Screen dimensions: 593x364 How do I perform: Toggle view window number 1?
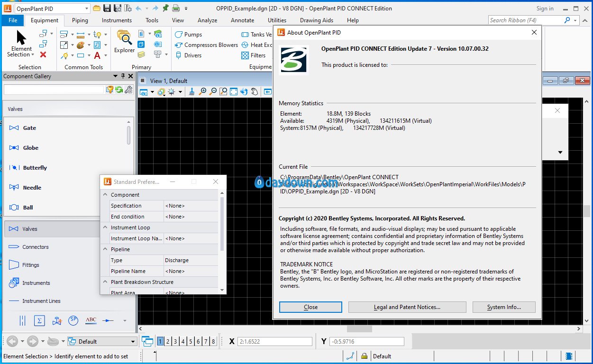tap(160, 341)
